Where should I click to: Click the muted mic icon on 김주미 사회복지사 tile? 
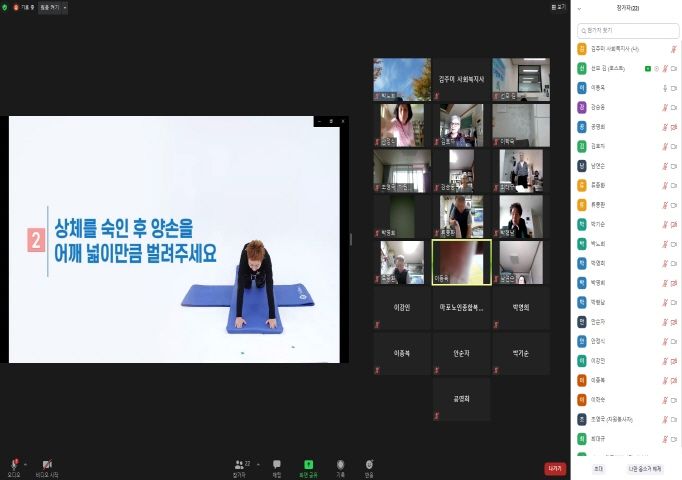[x=437, y=96]
